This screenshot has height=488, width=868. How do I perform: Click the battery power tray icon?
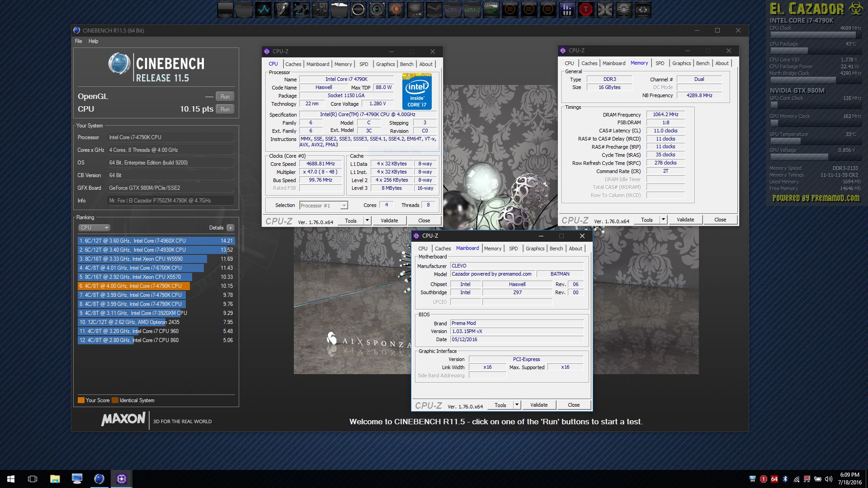[818, 479]
